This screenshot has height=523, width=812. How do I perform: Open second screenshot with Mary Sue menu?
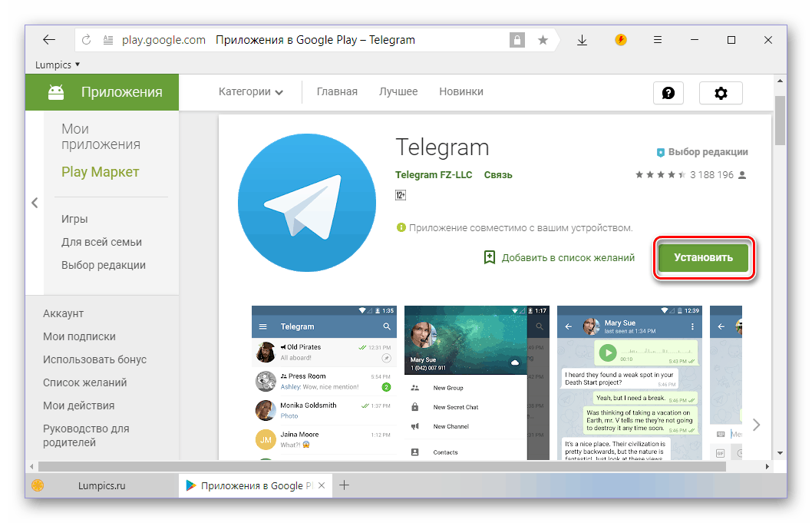pos(477,382)
